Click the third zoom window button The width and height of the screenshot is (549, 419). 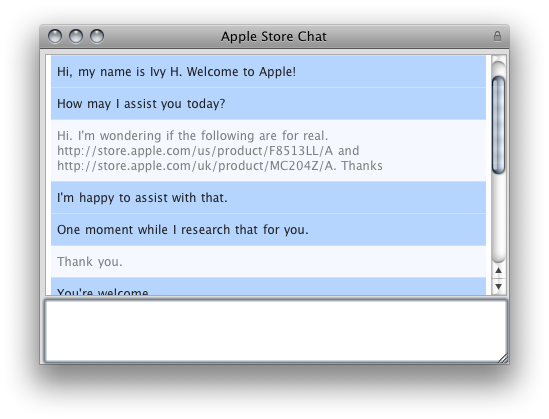point(97,36)
